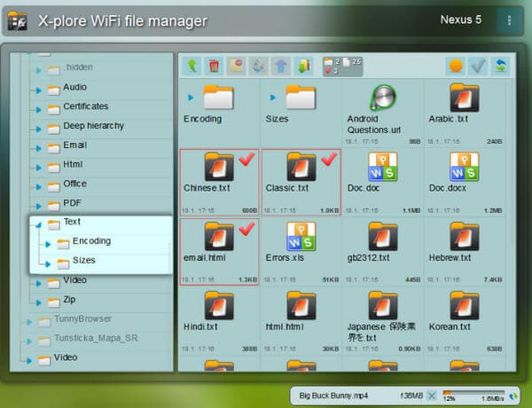Click the select-all checkmark toolbar icon

pyautogui.click(x=478, y=66)
